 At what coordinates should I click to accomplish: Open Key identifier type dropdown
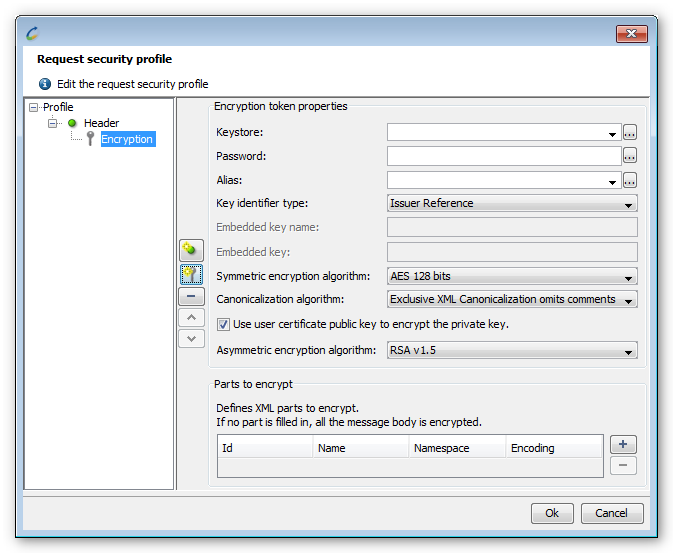click(512, 203)
